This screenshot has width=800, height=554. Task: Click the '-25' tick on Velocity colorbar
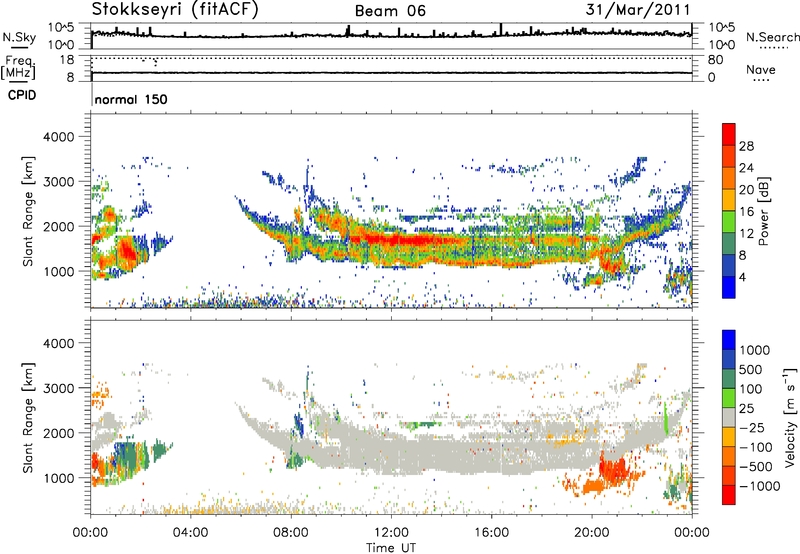click(752, 428)
